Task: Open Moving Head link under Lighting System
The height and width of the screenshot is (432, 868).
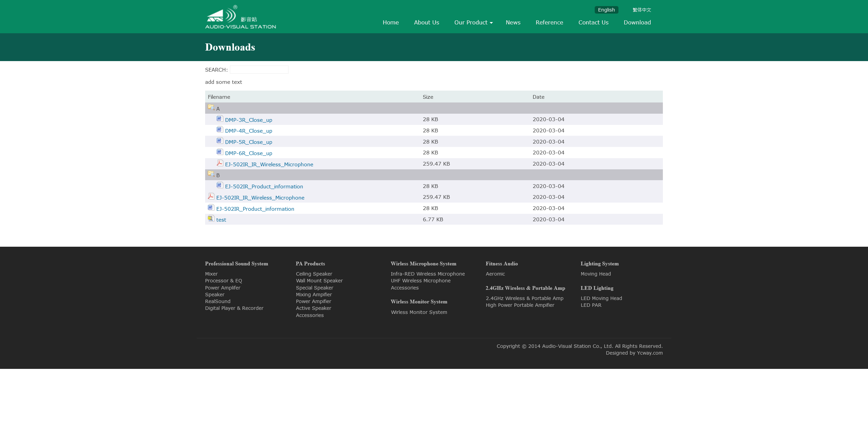Action: point(595,274)
